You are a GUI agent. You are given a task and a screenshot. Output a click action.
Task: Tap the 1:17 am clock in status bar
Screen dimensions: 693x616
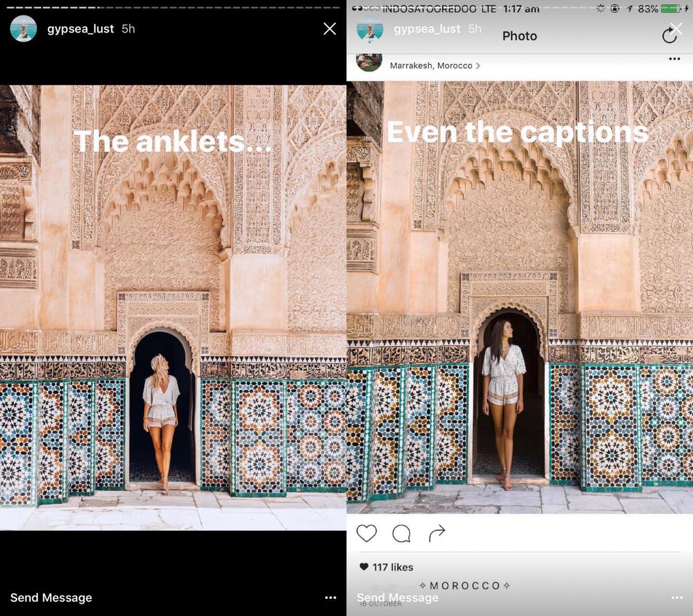pos(521,9)
